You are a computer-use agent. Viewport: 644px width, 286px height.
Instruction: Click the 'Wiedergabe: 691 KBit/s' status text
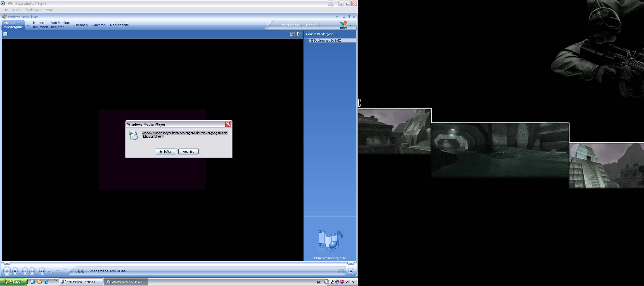point(108,271)
